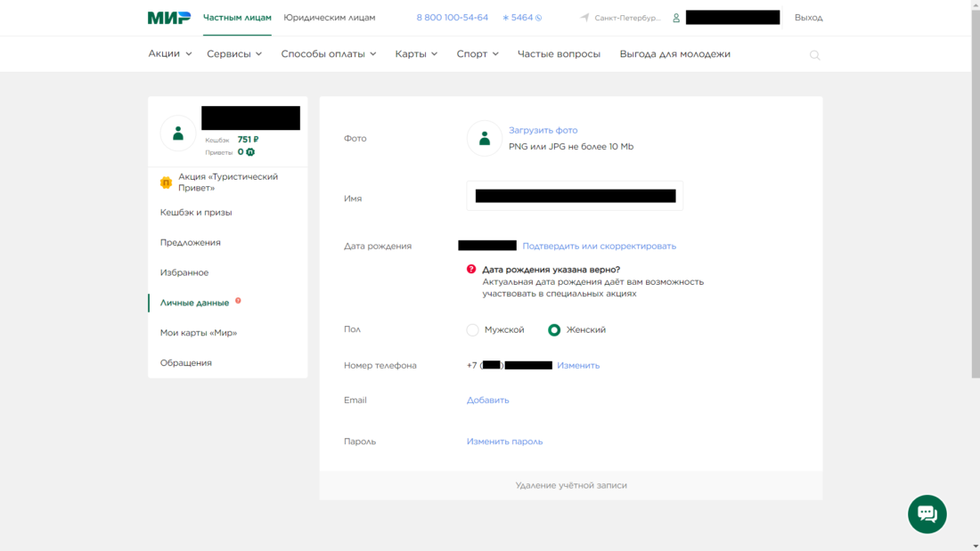This screenshot has width=980, height=551.
Task: Select the Женский gender radio button
Action: [554, 330]
